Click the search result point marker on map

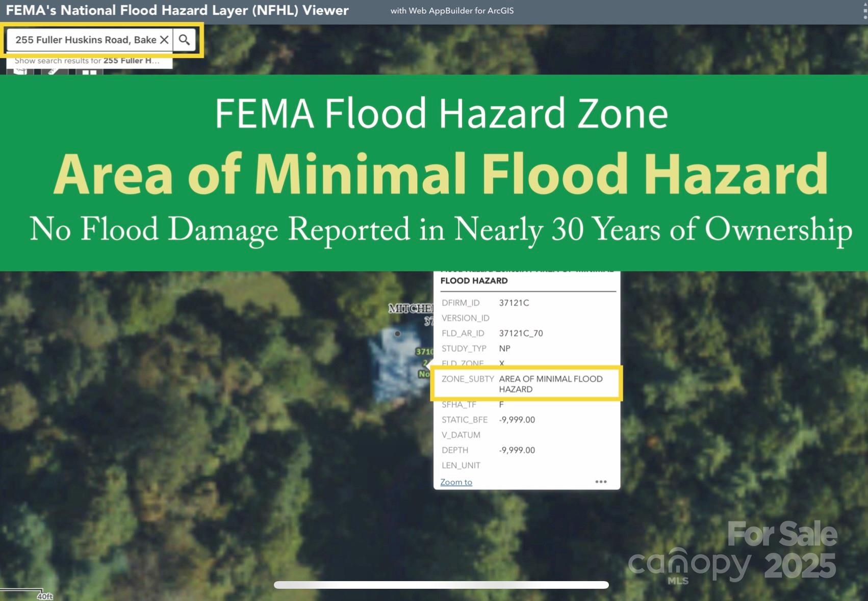click(x=397, y=334)
